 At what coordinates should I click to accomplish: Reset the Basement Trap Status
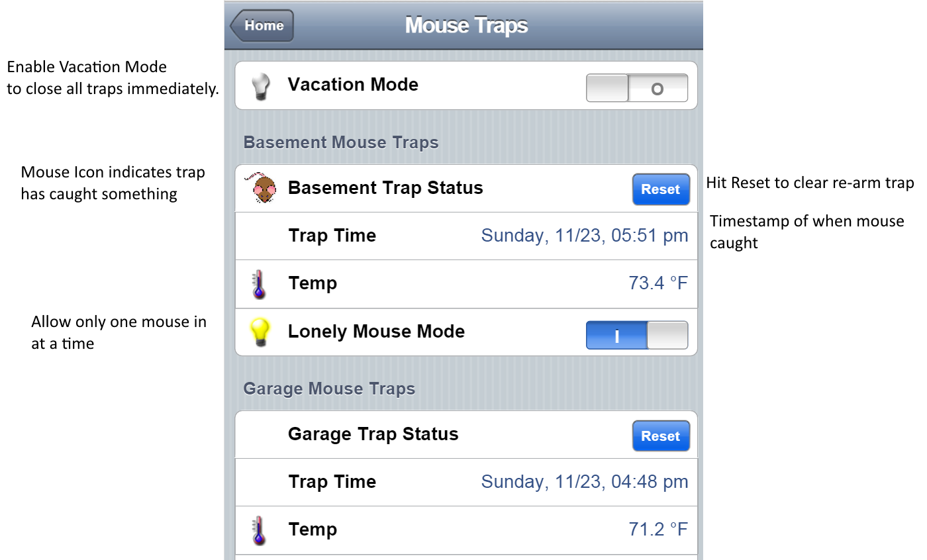point(660,190)
